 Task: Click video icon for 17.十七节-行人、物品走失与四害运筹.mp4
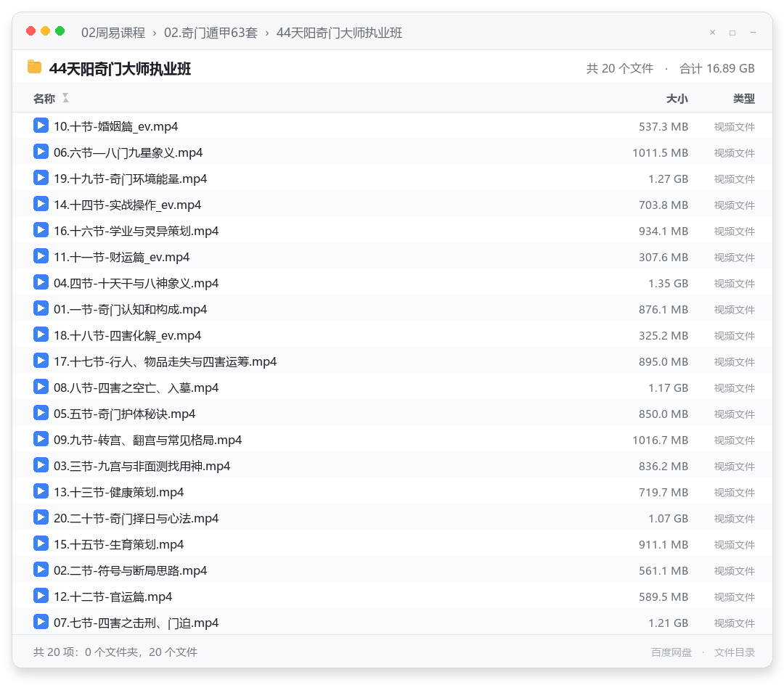[x=41, y=360]
